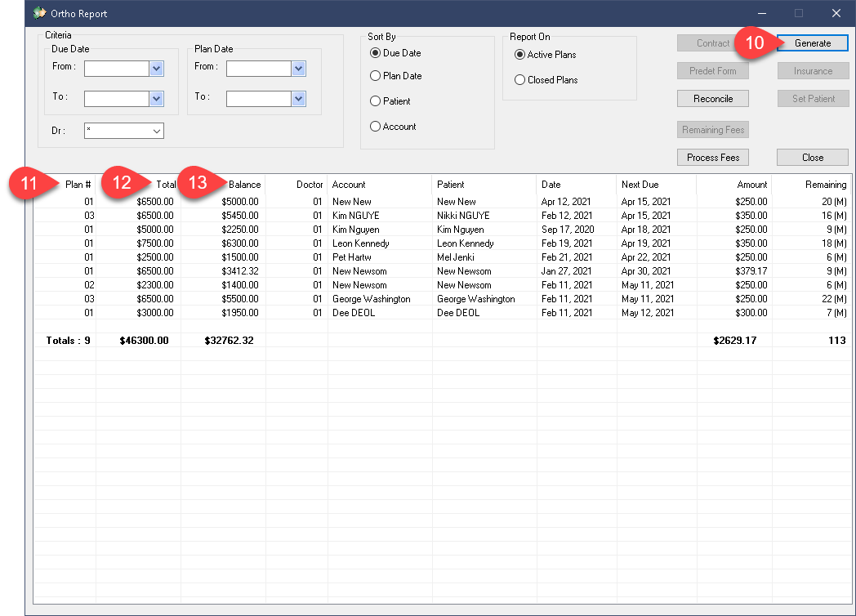This screenshot has width=856, height=616.
Task: Sort the report by Account
Action: [x=393, y=126]
